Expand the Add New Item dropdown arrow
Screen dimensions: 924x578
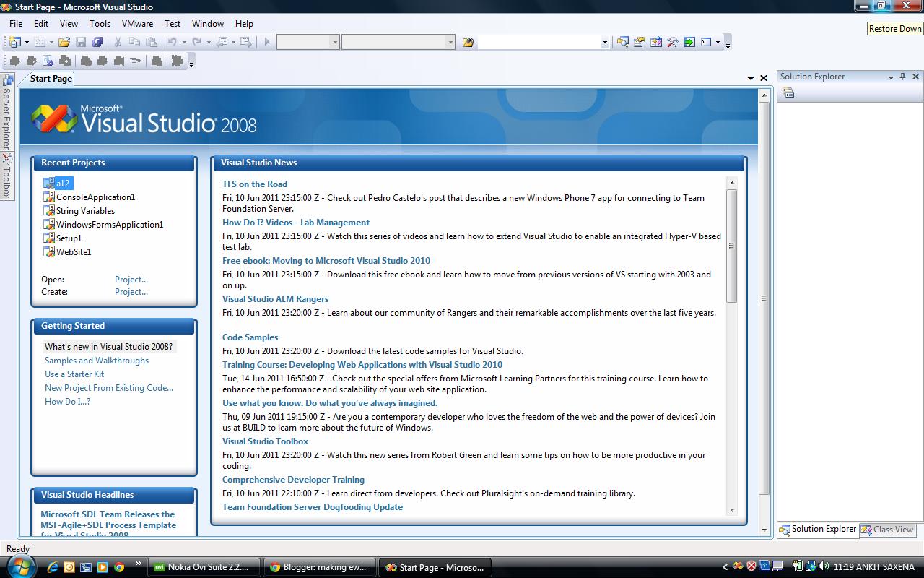pyautogui.click(x=51, y=43)
